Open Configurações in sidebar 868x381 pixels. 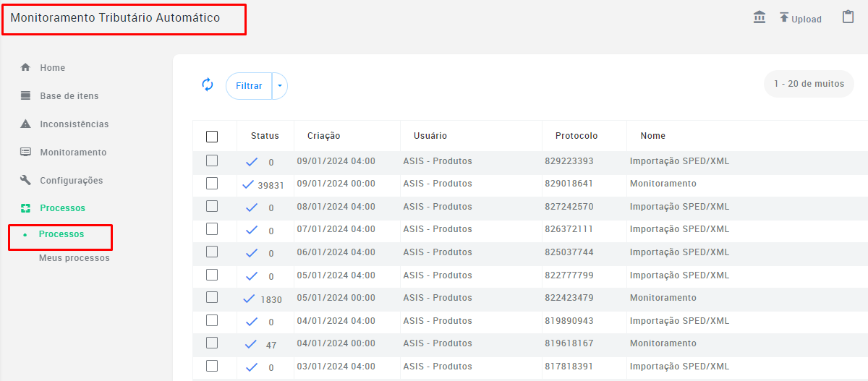coord(71,181)
